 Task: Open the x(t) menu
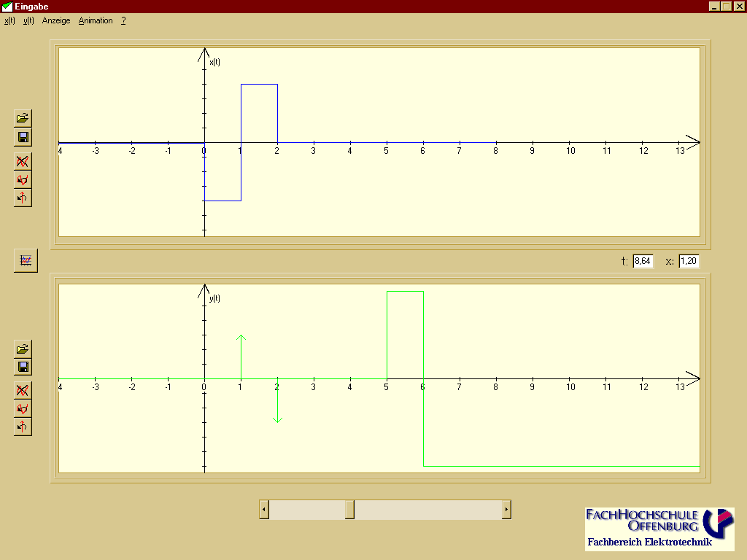(9, 20)
